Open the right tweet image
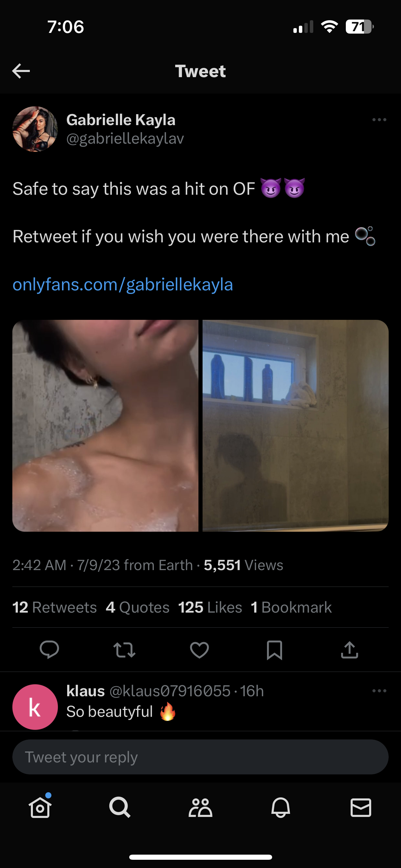The height and width of the screenshot is (868, 401). 295,425
